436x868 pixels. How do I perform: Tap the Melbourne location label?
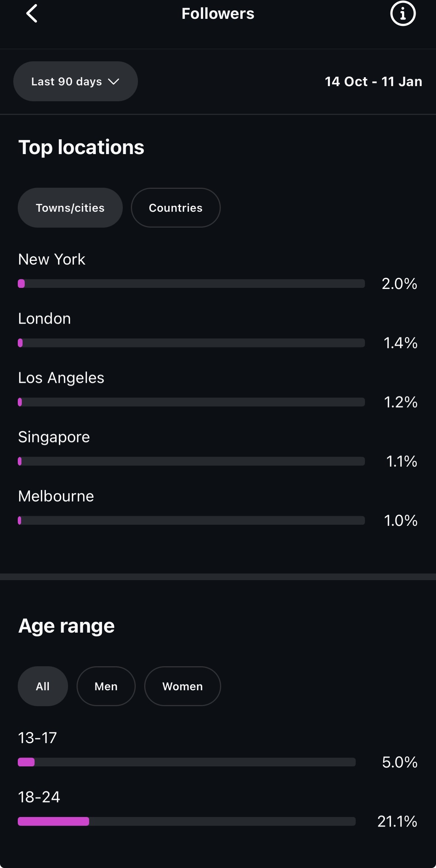tap(56, 496)
